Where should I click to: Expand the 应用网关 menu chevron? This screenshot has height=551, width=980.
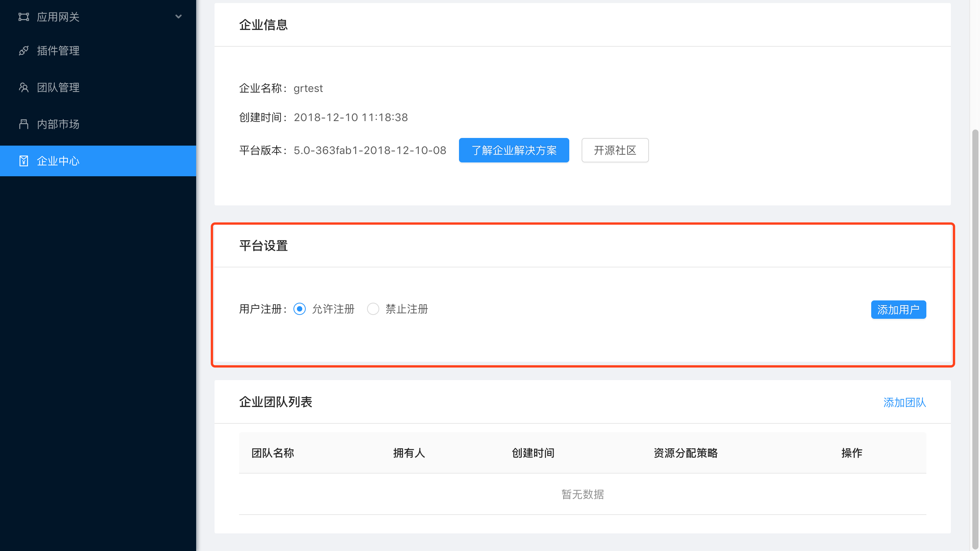tap(179, 16)
